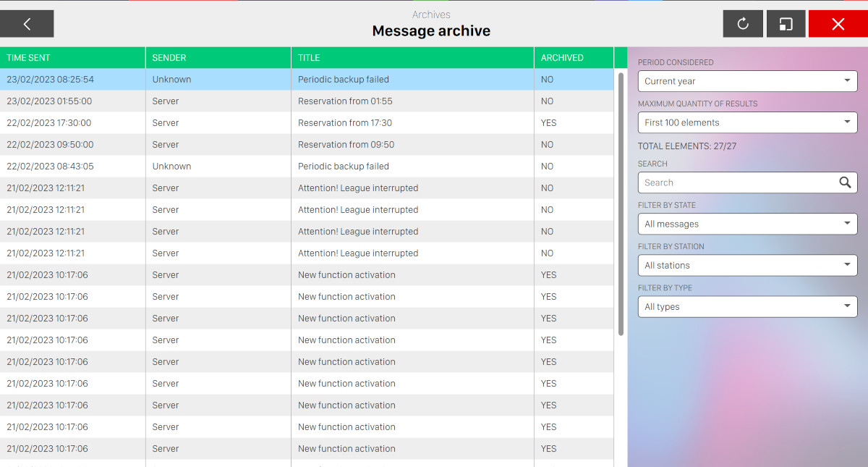The height and width of the screenshot is (467, 868).
Task: Expand the Filter by Station dropdown
Action: (x=747, y=265)
